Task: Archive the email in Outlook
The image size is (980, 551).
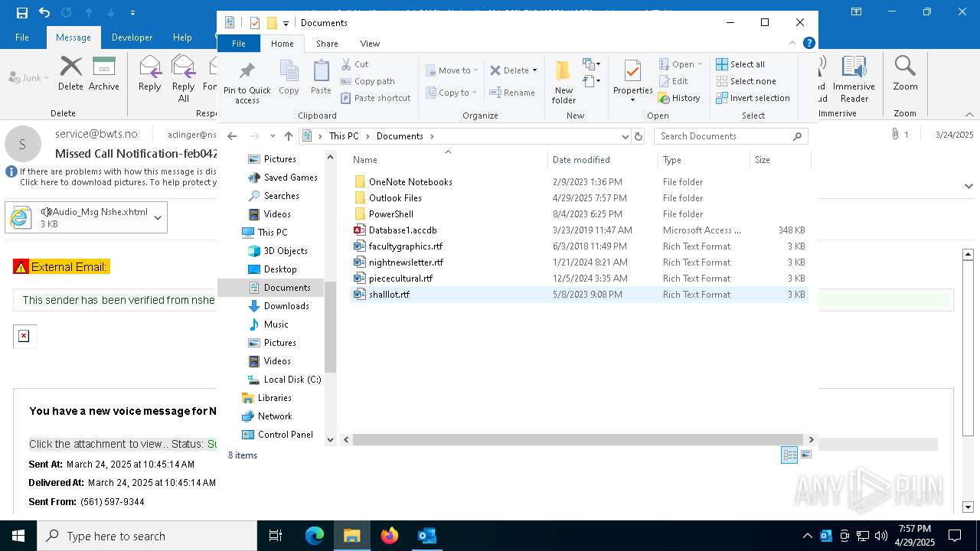Action: click(x=103, y=74)
